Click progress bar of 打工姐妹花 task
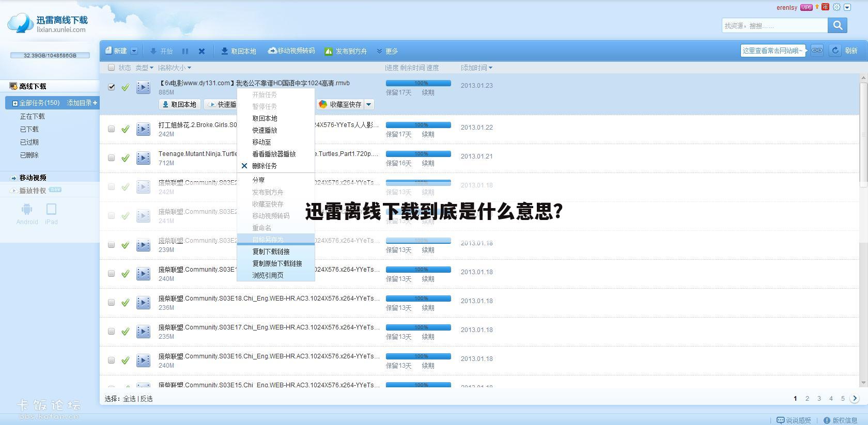This screenshot has width=868, height=425. [418, 125]
